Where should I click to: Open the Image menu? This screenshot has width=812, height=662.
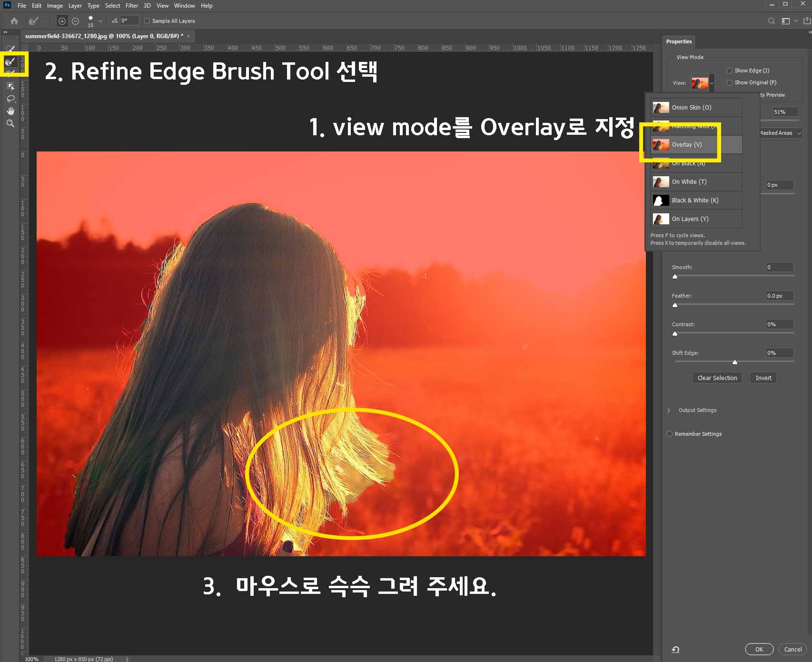click(x=55, y=6)
